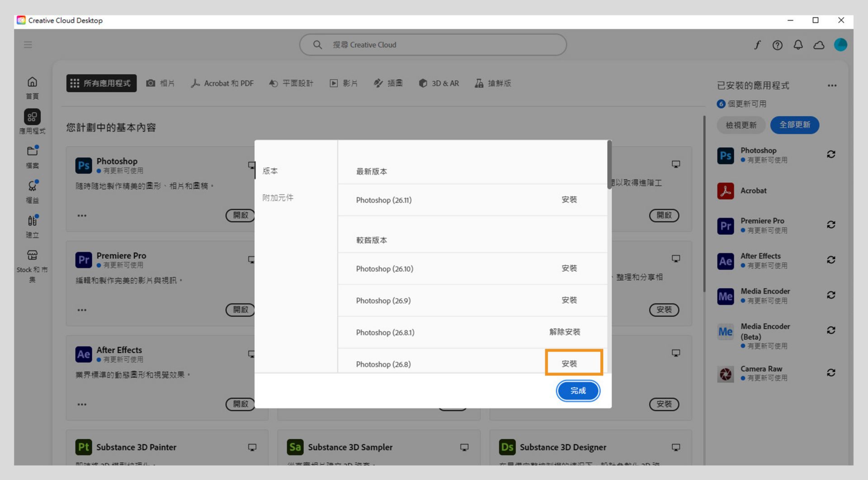Open 檔案 in sidebar
The width and height of the screenshot is (868, 480).
pyautogui.click(x=32, y=157)
